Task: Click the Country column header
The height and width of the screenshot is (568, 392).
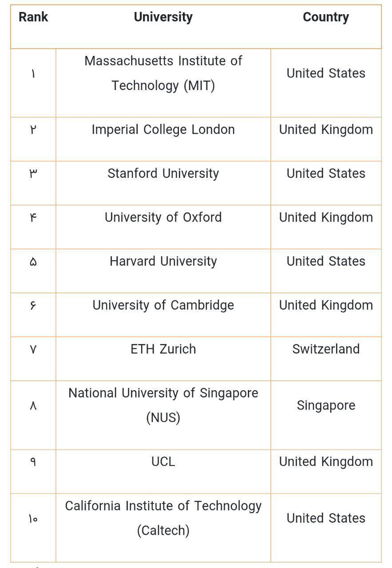Action: tap(325, 17)
